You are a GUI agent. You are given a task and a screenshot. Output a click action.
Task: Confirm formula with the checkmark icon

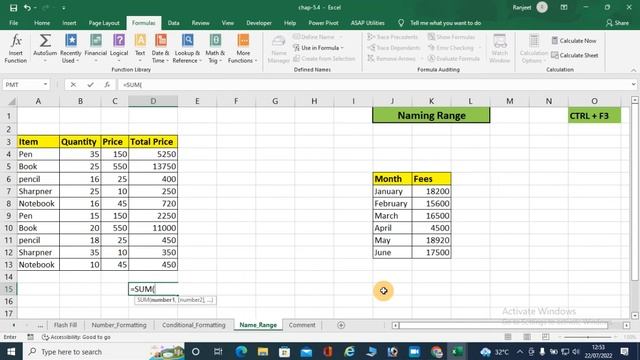90,84
